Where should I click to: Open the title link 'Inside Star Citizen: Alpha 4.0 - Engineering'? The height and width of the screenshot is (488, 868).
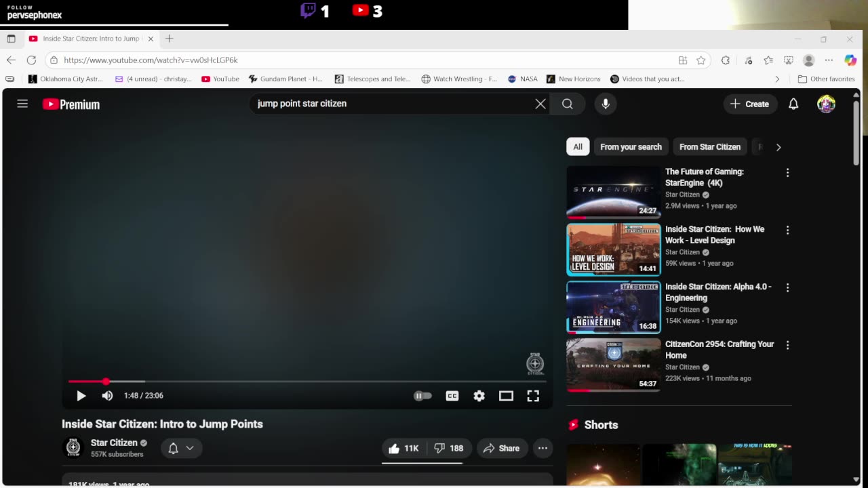point(718,292)
